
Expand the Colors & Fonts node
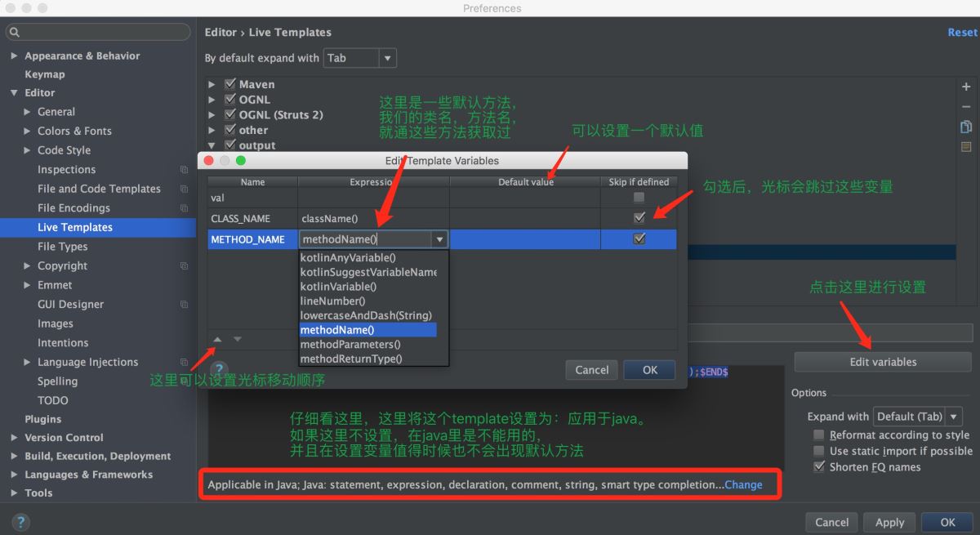pos(27,132)
